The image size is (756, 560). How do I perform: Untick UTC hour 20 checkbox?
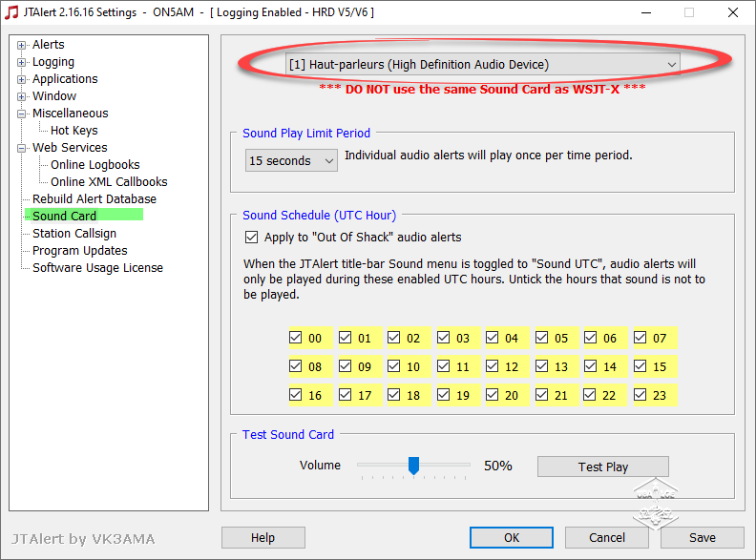click(x=493, y=395)
